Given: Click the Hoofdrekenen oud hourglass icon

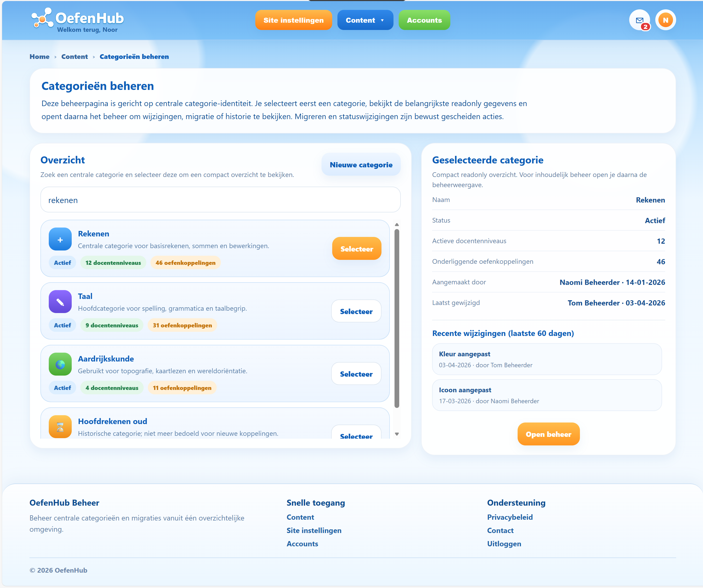Looking at the screenshot, I should (60, 427).
